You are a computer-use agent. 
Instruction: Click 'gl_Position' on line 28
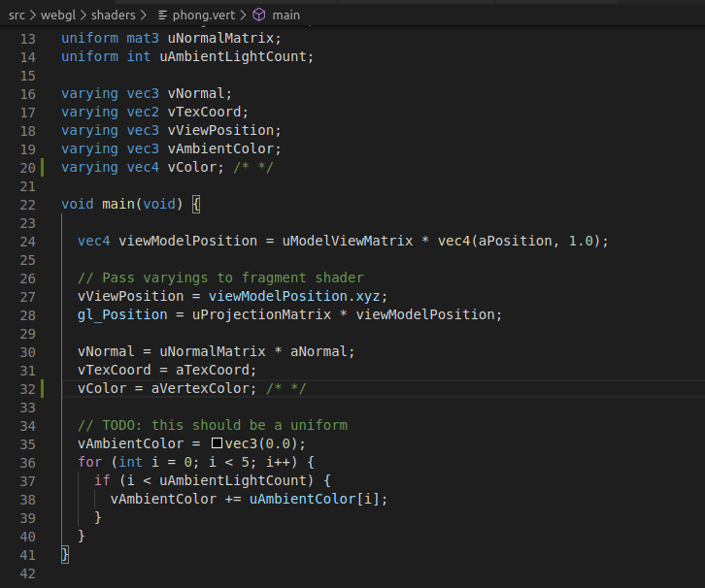(122, 314)
